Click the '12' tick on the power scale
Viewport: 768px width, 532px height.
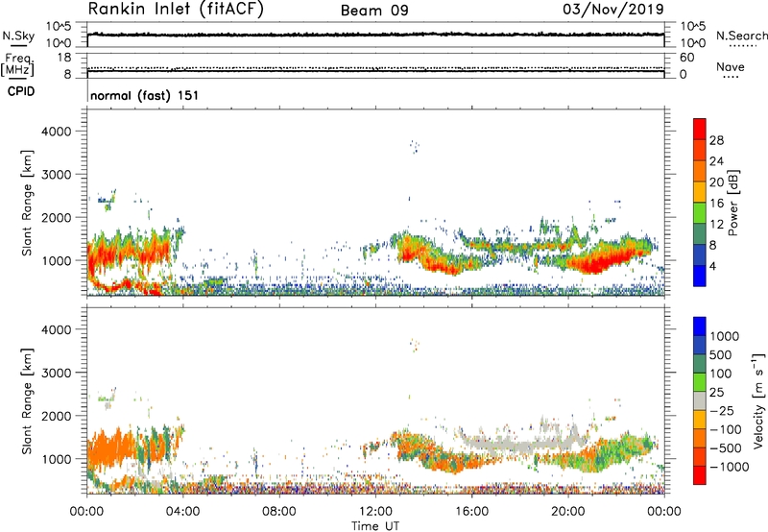click(x=716, y=225)
